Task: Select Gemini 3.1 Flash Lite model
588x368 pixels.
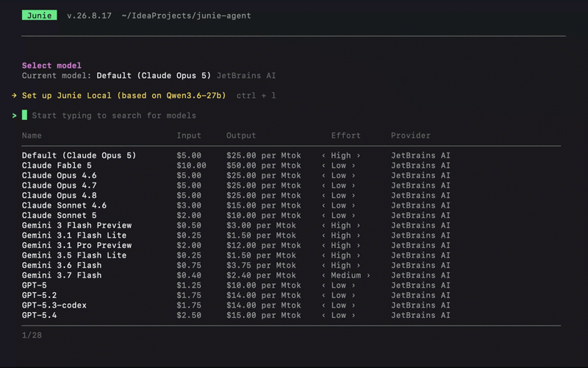Action: tap(235, 236)
